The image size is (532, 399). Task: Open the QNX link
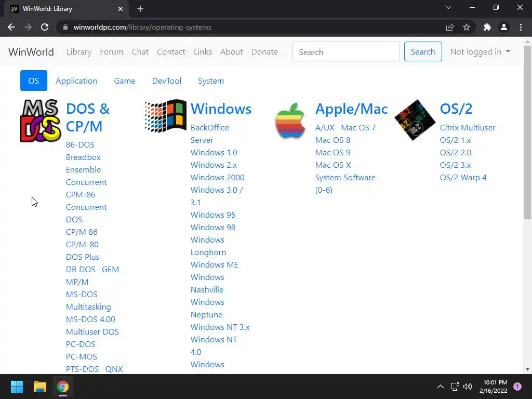114,369
